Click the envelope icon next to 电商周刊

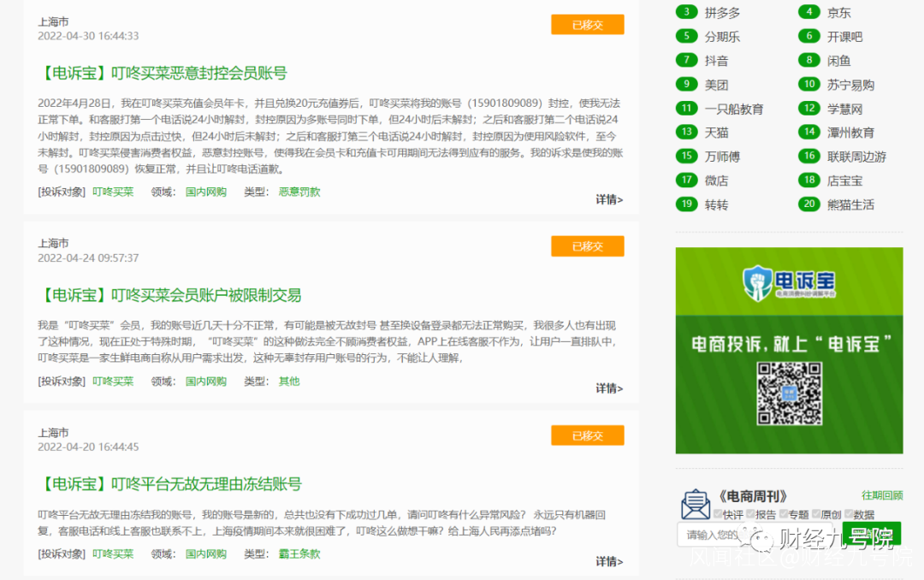tap(696, 504)
